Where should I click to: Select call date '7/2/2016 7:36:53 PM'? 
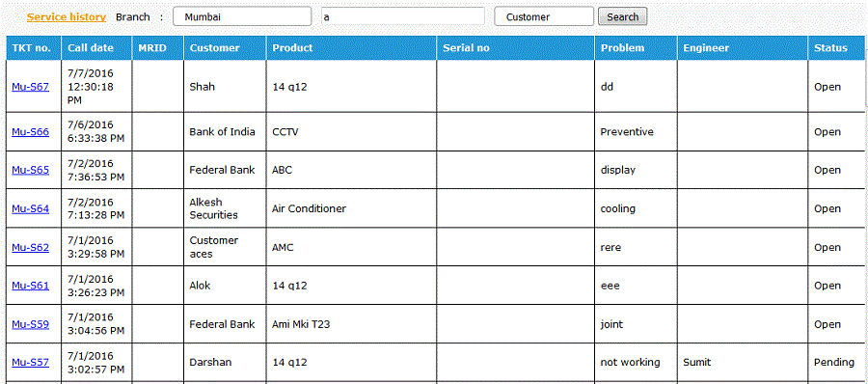[x=96, y=170]
